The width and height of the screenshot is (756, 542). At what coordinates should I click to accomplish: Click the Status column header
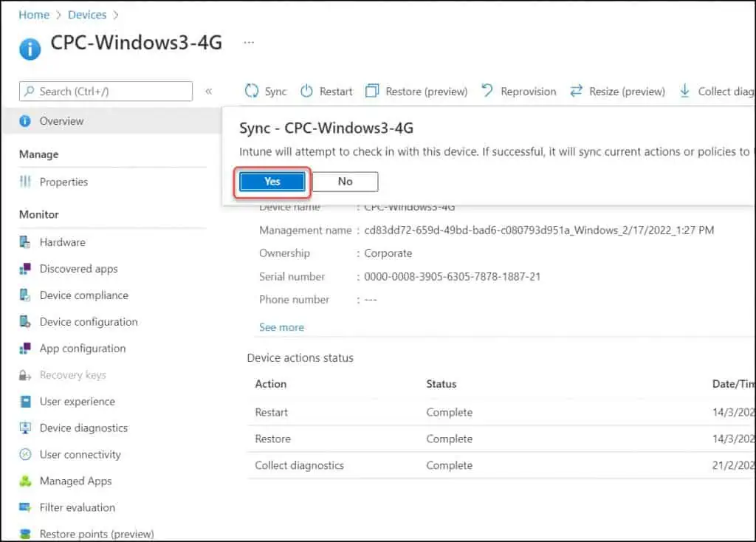click(441, 384)
